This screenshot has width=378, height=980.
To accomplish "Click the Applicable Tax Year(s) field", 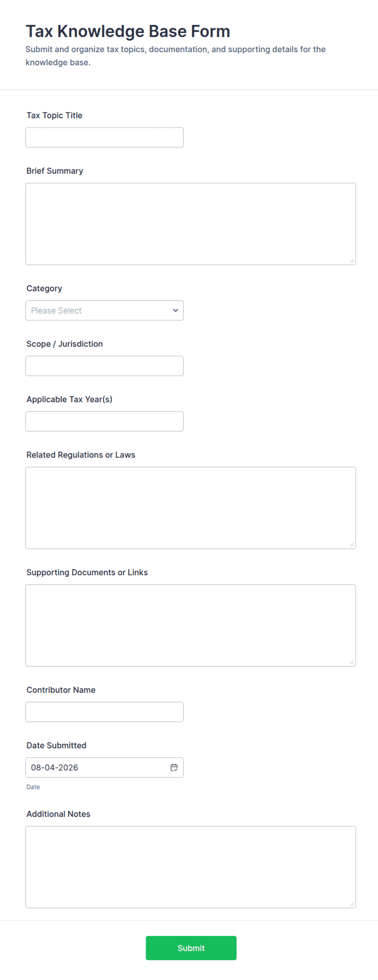I will click(104, 421).
